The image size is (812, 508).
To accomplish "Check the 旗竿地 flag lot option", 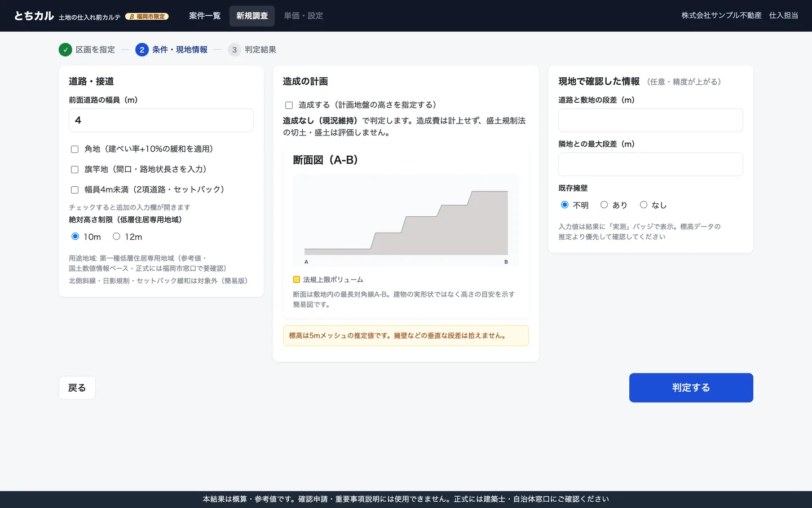I will pos(74,169).
